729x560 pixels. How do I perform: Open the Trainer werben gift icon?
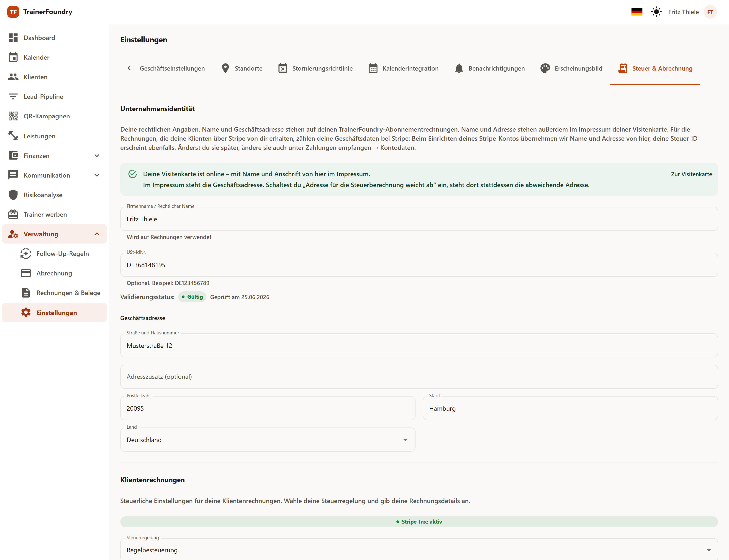point(13,214)
